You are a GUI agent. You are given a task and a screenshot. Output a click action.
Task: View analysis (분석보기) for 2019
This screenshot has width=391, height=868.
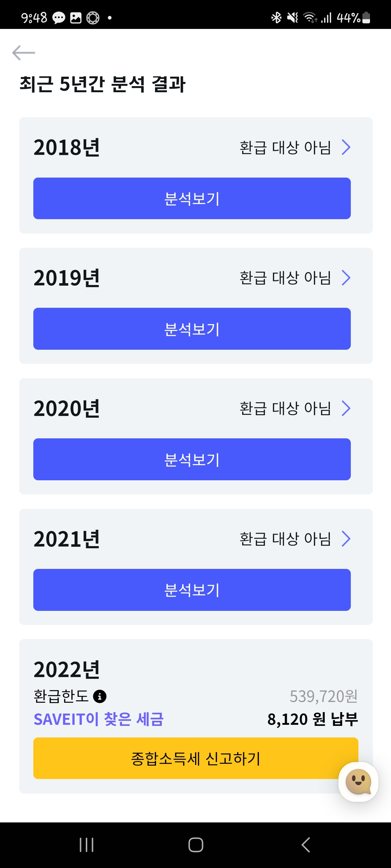click(x=192, y=329)
